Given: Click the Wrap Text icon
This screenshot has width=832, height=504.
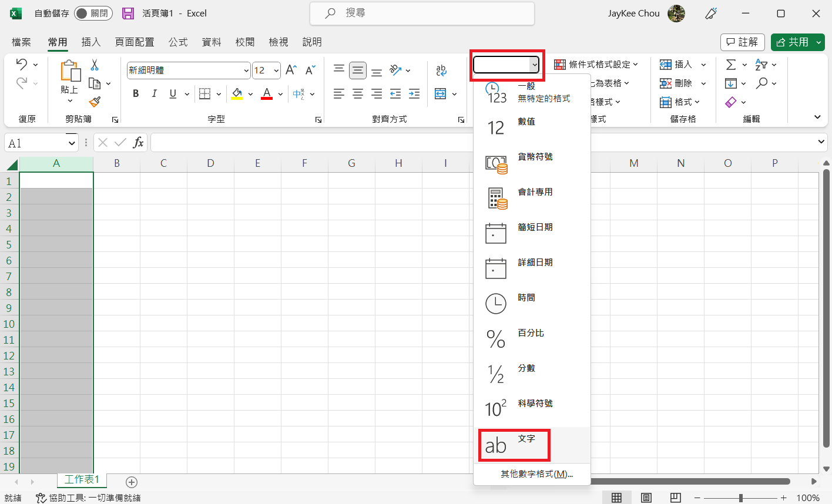Looking at the screenshot, I should pos(441,70).
